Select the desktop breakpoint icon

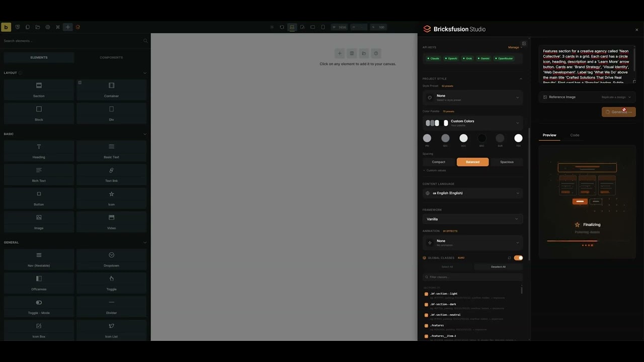coord(292,27)
